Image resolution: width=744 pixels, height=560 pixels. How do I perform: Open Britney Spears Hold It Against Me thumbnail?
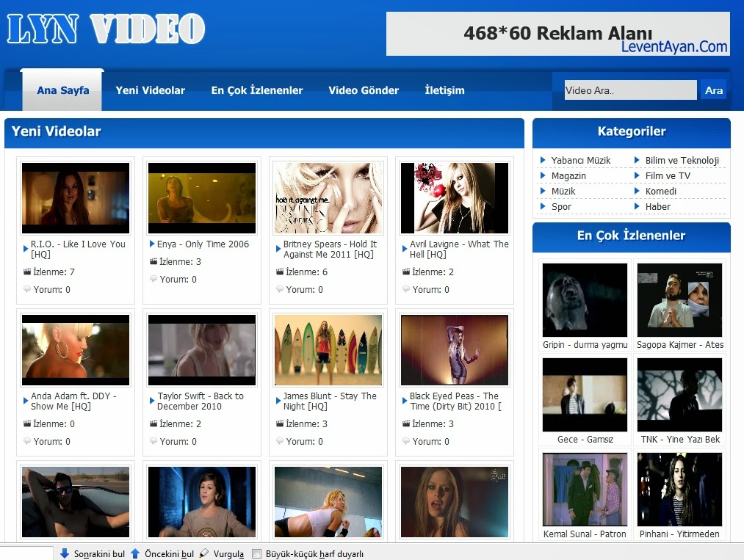(328, 197)
